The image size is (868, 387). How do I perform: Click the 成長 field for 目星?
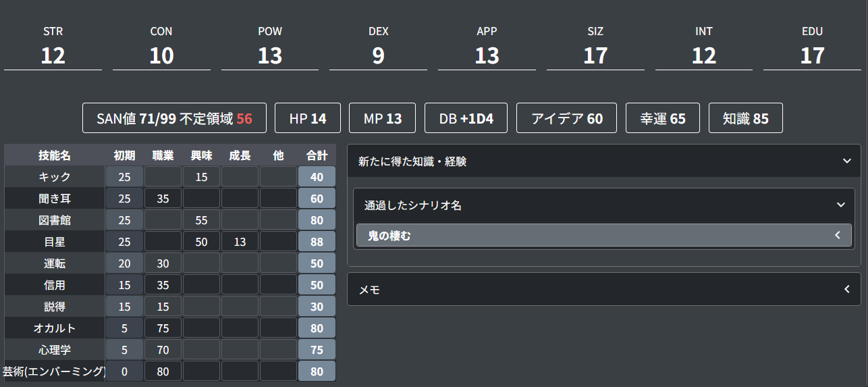(x=240, y=242)
